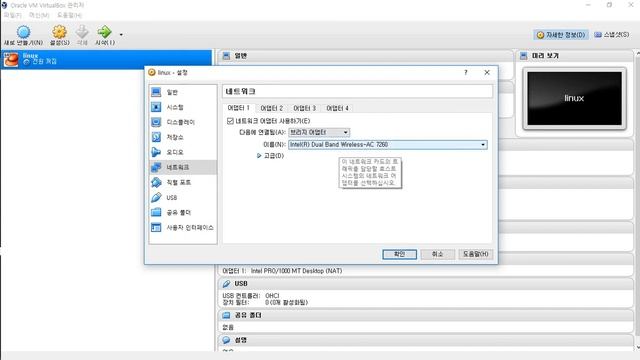Click the USB section header icon in details
Screen dimensions: 640x360
click(x=226, y=284)
